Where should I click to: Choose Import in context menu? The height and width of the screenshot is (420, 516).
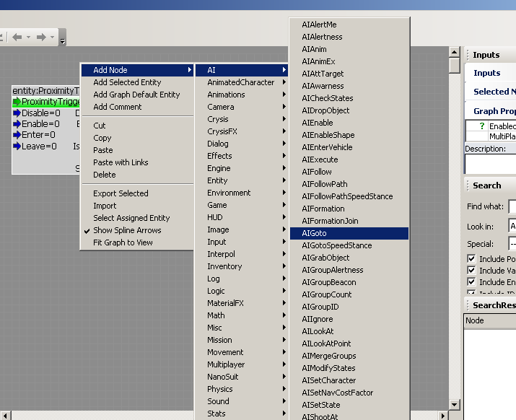coord(137,206)
